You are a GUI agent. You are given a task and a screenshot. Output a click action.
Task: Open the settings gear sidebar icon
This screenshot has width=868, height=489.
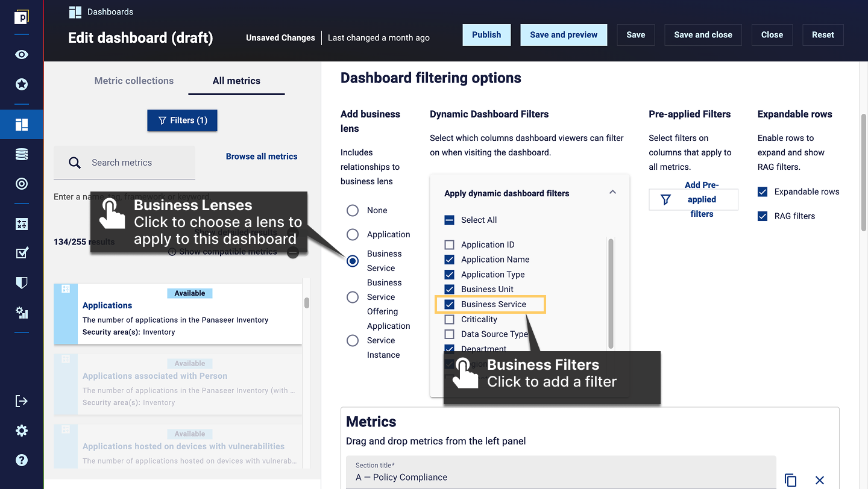pos(22,431)
